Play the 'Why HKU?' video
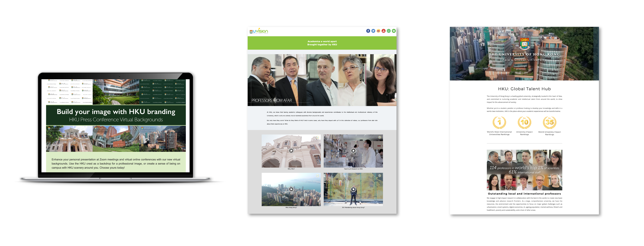The width and height of the screenshot is (644, 246). tap(291, 151)
